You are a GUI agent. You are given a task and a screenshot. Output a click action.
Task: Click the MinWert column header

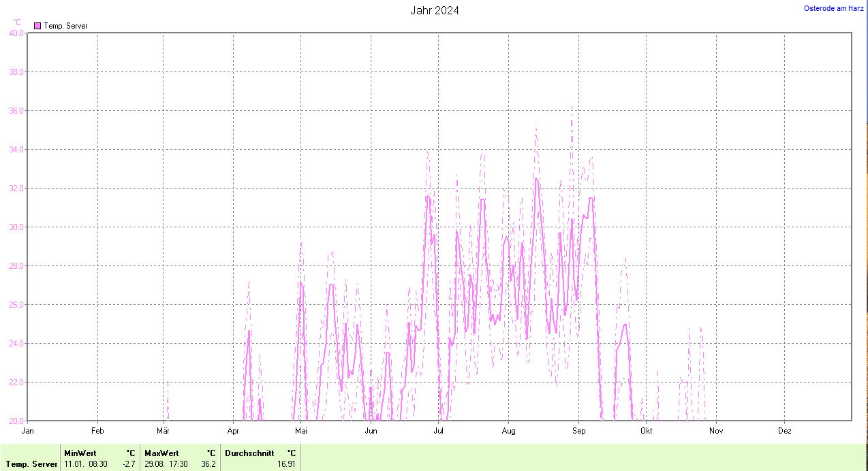coord(80,453)
